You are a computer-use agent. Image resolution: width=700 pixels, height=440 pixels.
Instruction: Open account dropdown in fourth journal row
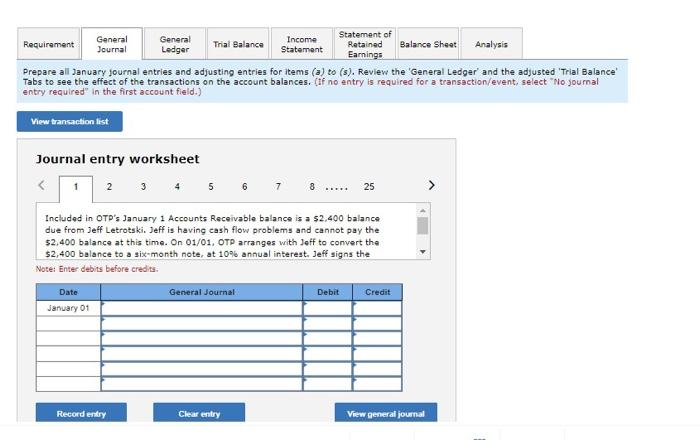pyautogui.click(x=202, y=354)
